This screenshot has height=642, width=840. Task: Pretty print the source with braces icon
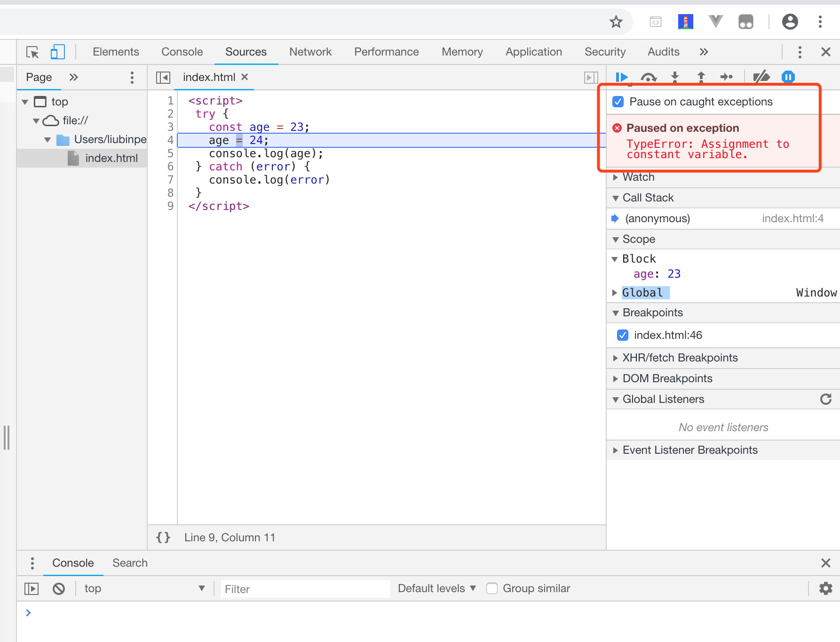(163, 538)
